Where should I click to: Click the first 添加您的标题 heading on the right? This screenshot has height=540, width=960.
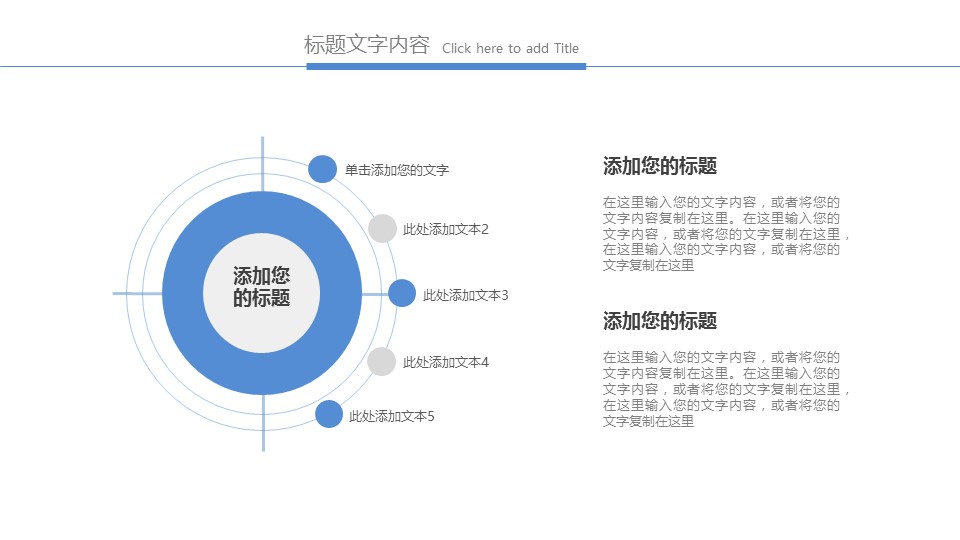pos(659,166)
